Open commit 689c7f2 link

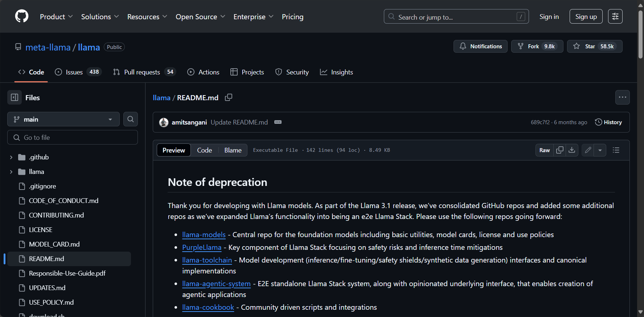540,122
